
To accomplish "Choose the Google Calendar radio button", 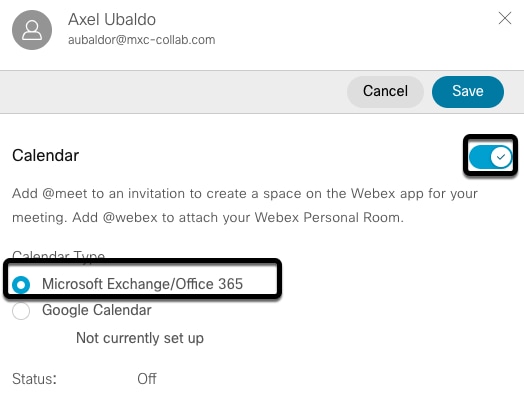I will coord(21,311).
